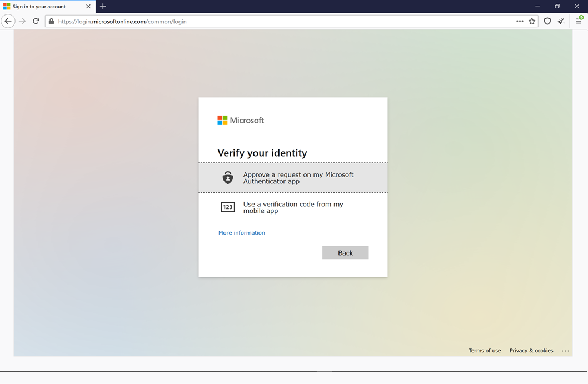Expand the footer ellipsis options
The width and height of the screenshot is (588, 384).
pos(566,351)
